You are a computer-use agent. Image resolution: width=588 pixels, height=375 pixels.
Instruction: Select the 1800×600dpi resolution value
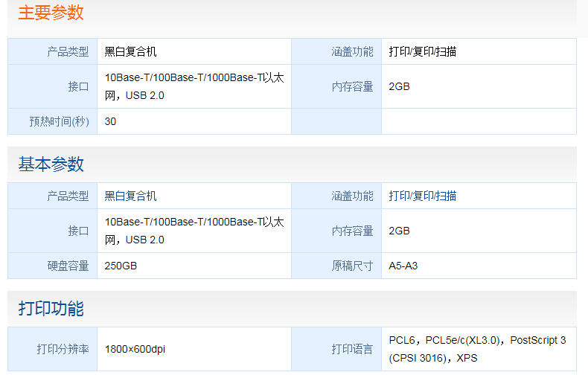[136, 349]
